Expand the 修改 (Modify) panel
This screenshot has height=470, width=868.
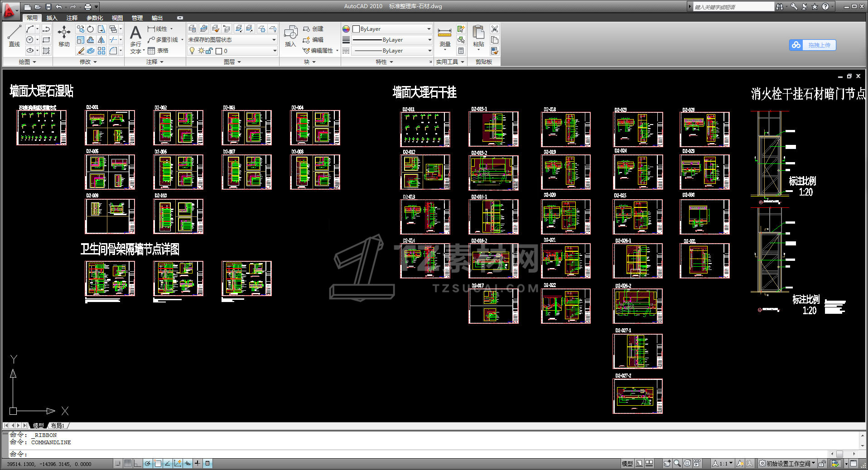[x=88, y=62]
